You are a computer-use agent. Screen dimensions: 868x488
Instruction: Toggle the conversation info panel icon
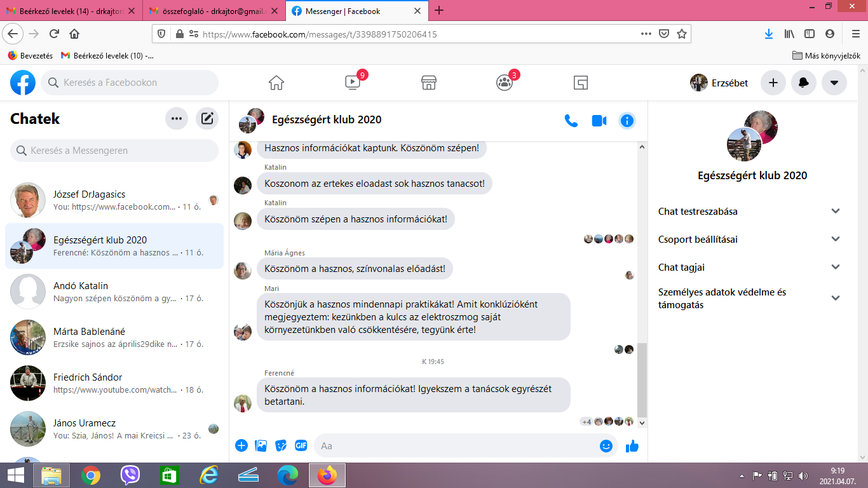627,121
